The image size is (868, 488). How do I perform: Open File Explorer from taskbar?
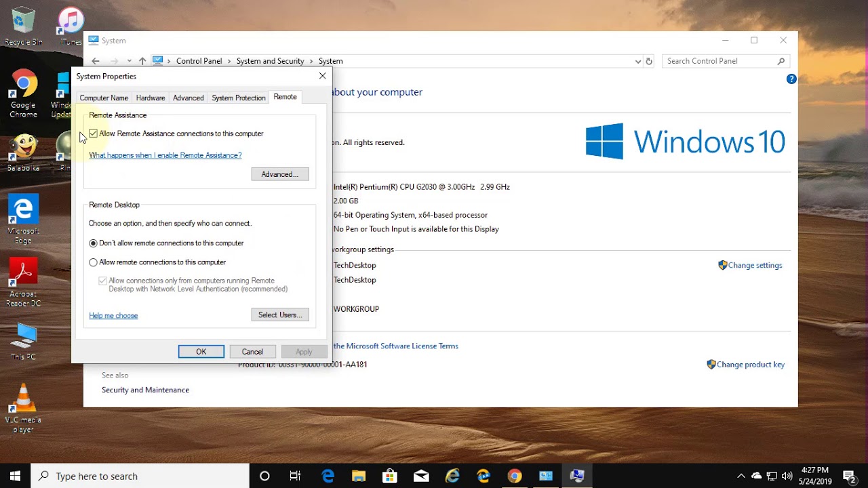coord(359,476)
